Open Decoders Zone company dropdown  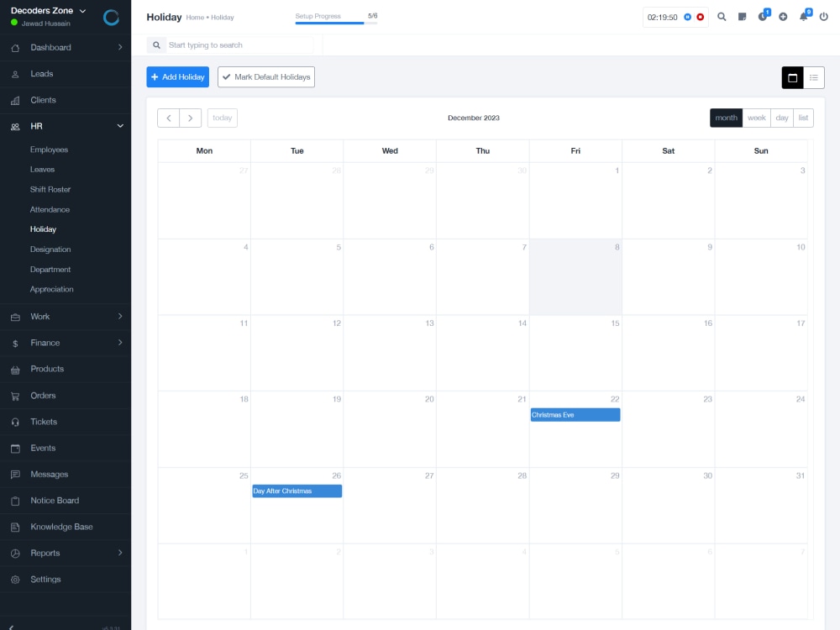click(48, 11)
